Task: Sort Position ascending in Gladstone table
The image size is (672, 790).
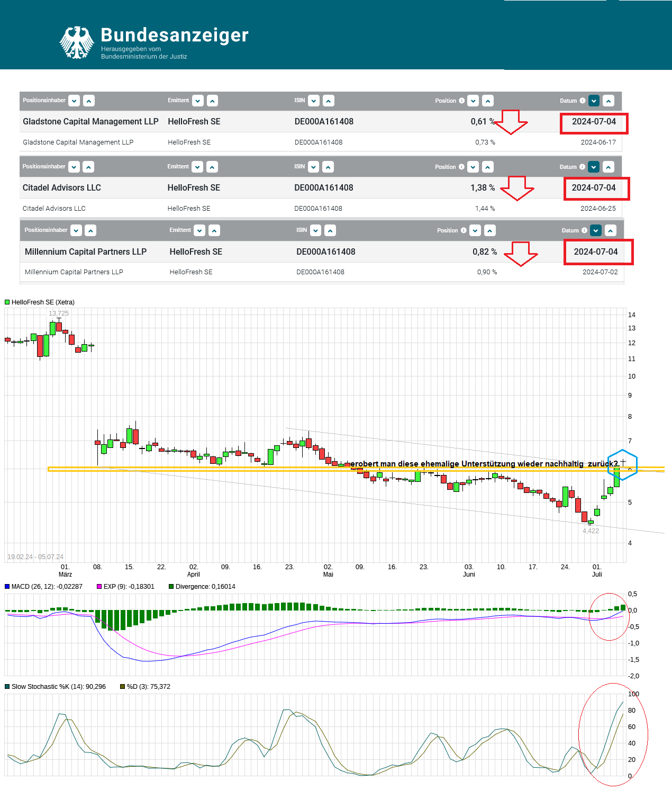Action: 488,101
